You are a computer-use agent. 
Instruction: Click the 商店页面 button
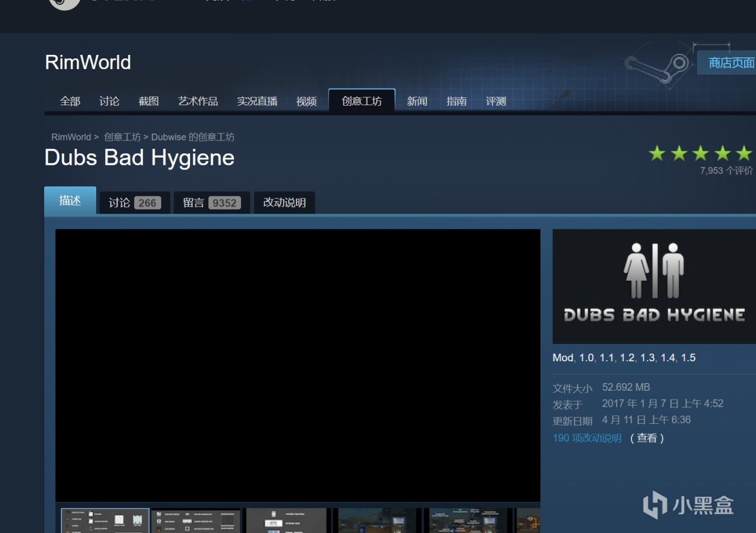[x=728, y=63]
